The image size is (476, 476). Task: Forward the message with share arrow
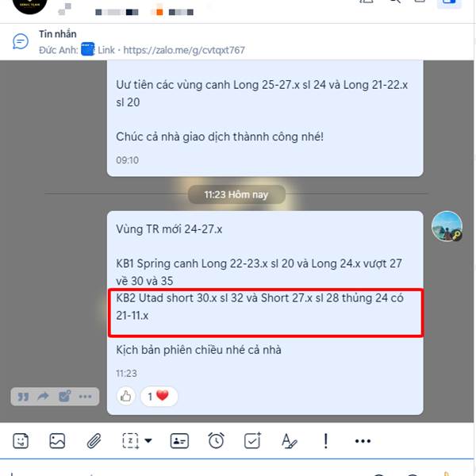point(43,396)
